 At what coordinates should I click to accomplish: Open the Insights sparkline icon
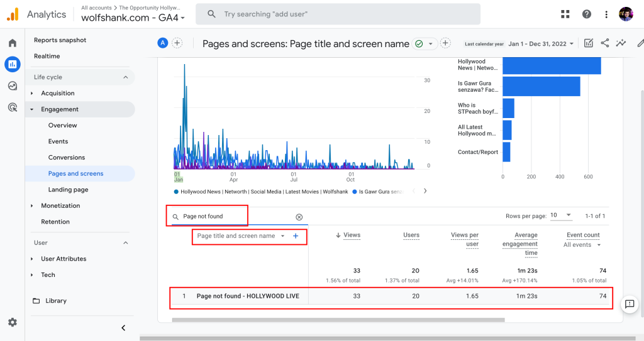(621, 43)
